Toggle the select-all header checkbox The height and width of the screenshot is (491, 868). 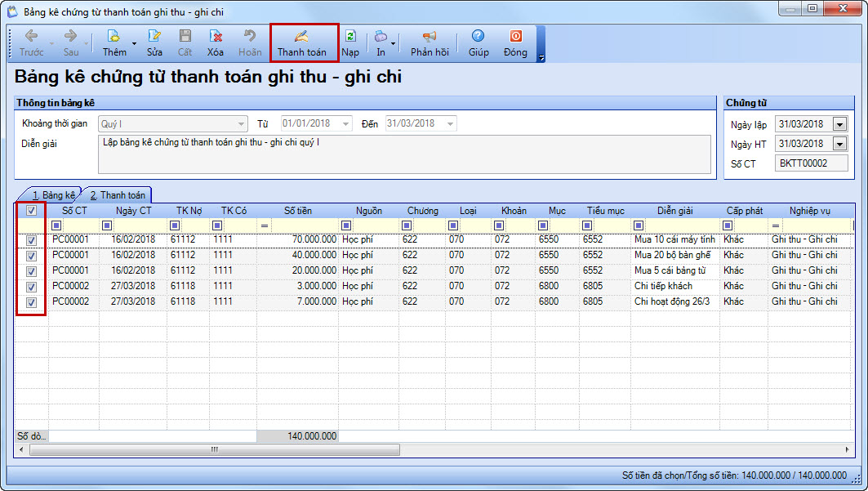32,210
